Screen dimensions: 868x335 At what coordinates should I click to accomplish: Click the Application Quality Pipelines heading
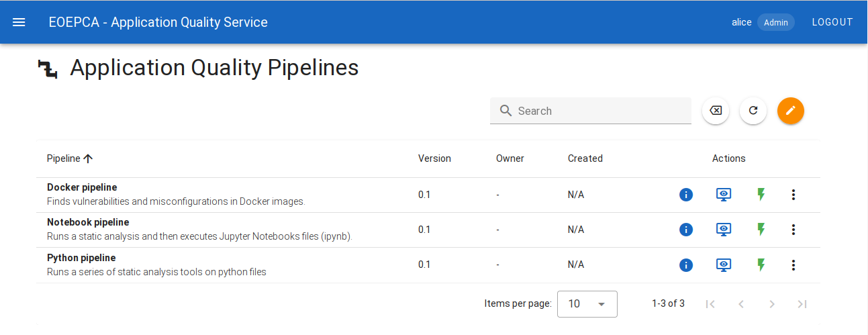coord(214,68)
